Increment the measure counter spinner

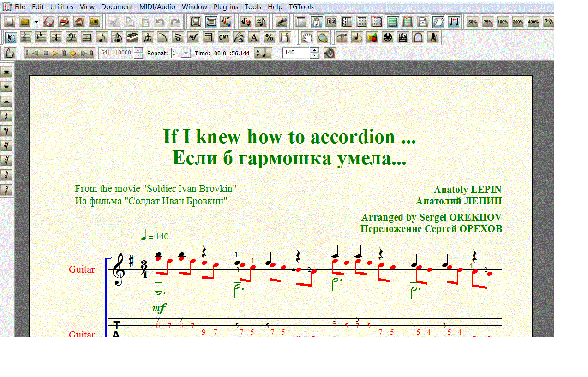(138, 50)
